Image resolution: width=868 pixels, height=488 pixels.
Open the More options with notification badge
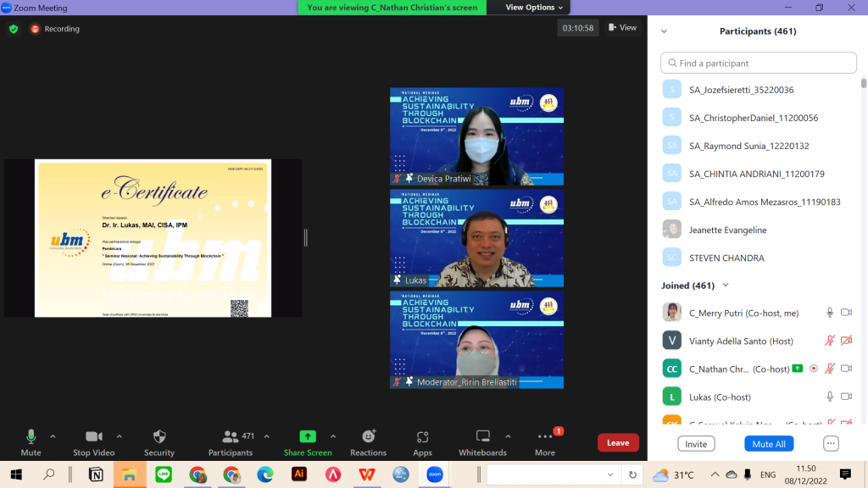click(545, 442)
